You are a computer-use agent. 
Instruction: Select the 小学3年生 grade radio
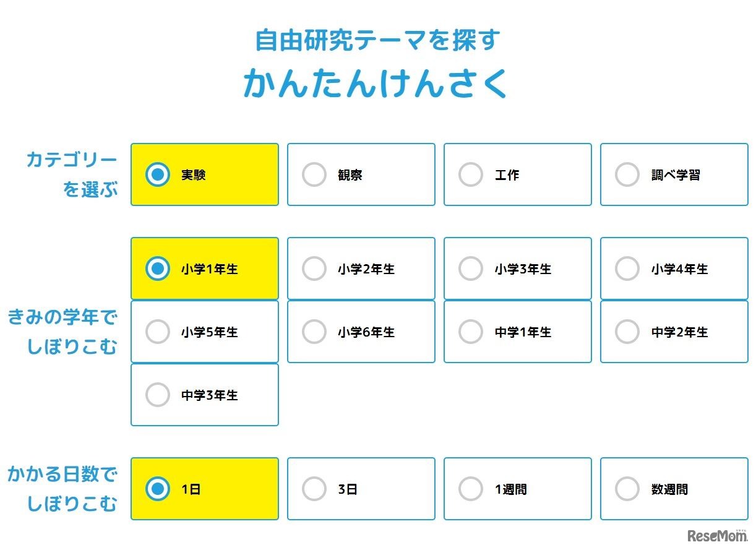471,269
